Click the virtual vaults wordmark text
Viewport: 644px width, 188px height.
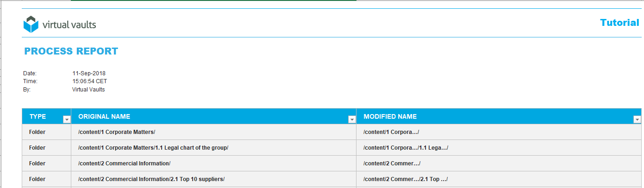point(69,25)
